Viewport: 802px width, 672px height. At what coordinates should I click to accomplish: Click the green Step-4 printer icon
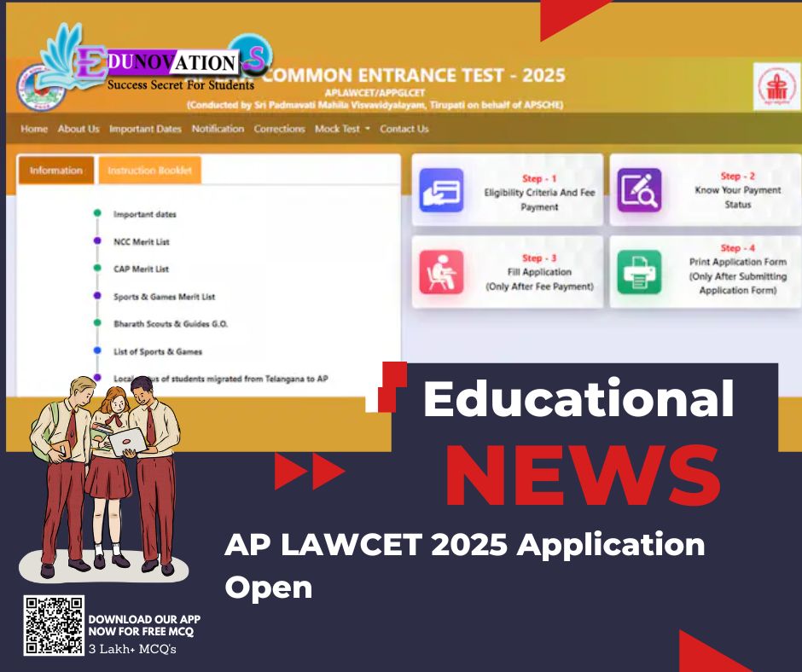[x=638, y=270]
